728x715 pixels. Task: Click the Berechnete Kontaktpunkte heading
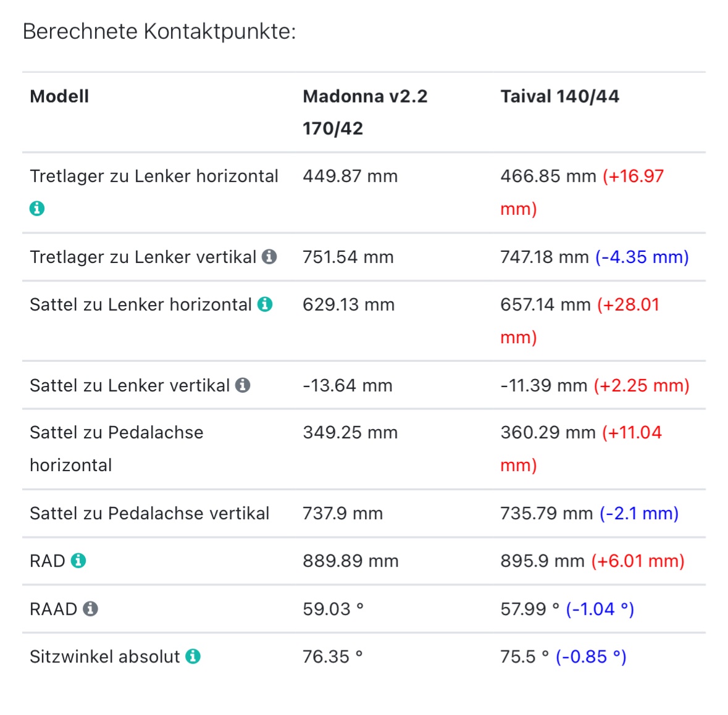coord(159,31)
